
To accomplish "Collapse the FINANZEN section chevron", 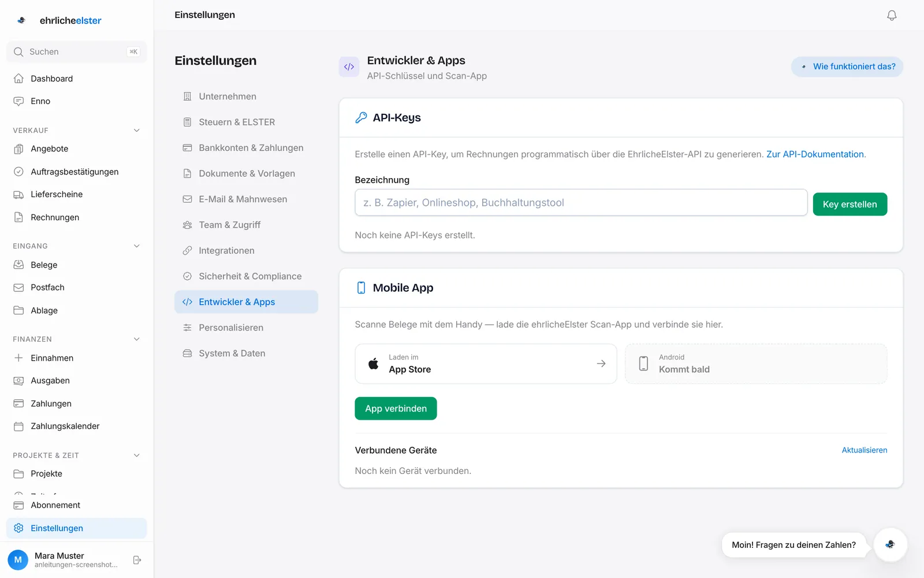I will [x=137, y=339].
